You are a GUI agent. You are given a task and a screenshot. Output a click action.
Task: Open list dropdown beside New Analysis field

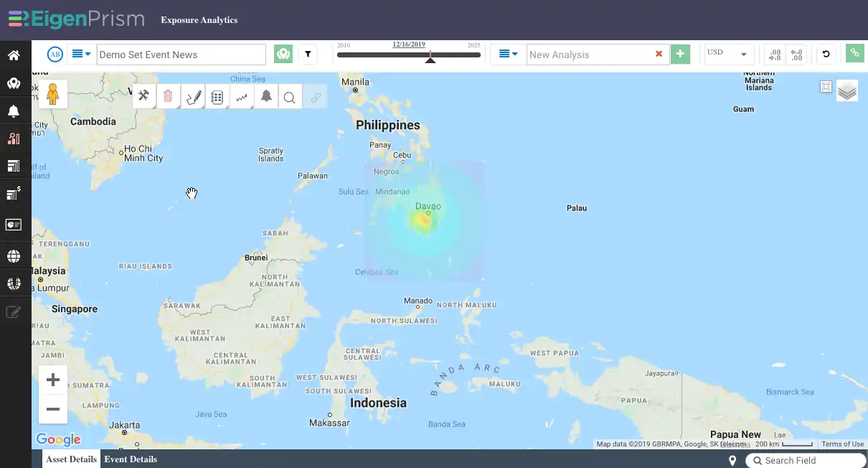tap(509, 54)
